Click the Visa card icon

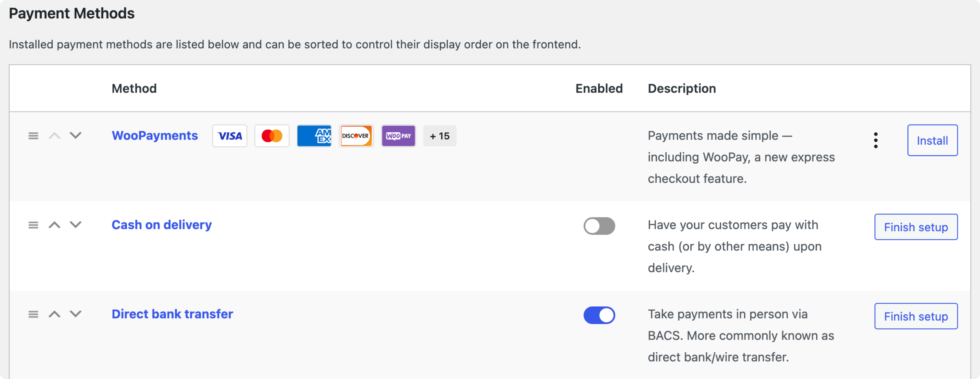click(x=230, y=136)
